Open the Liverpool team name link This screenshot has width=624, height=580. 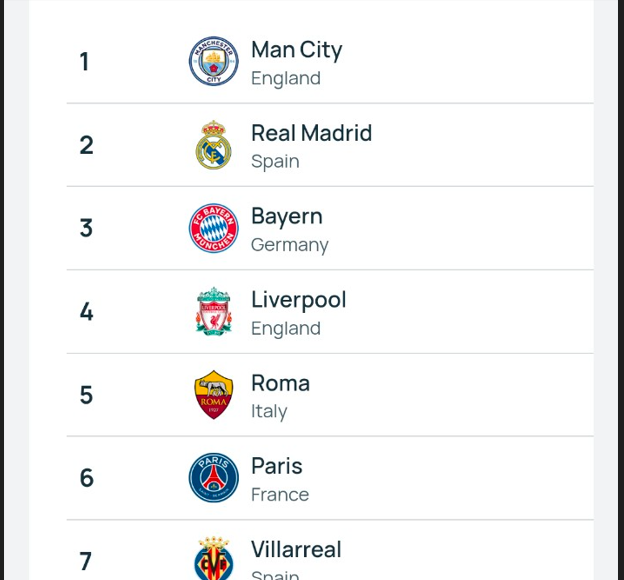pos(298,300)
